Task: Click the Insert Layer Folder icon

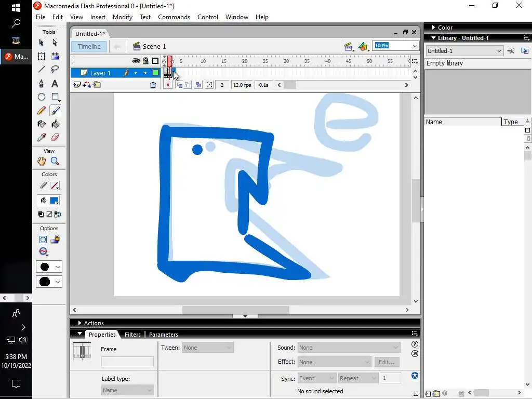Action: (97, 85)
